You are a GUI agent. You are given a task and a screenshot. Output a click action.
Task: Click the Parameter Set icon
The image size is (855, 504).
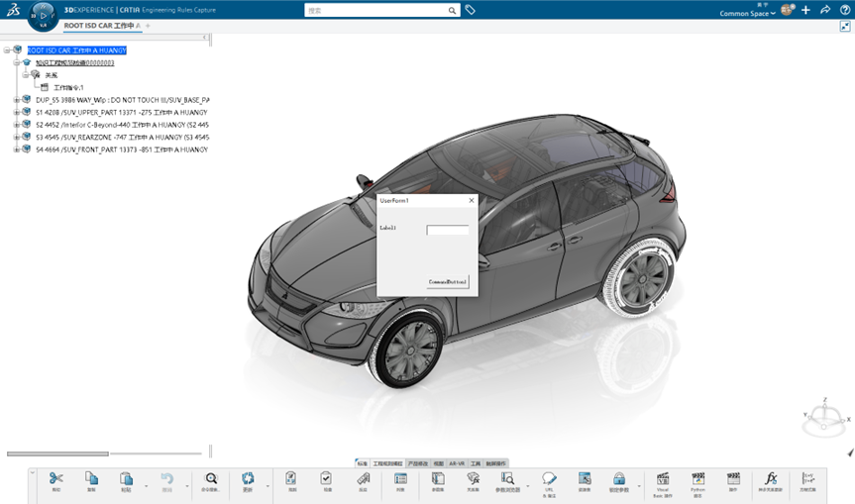tap(438, 478)
